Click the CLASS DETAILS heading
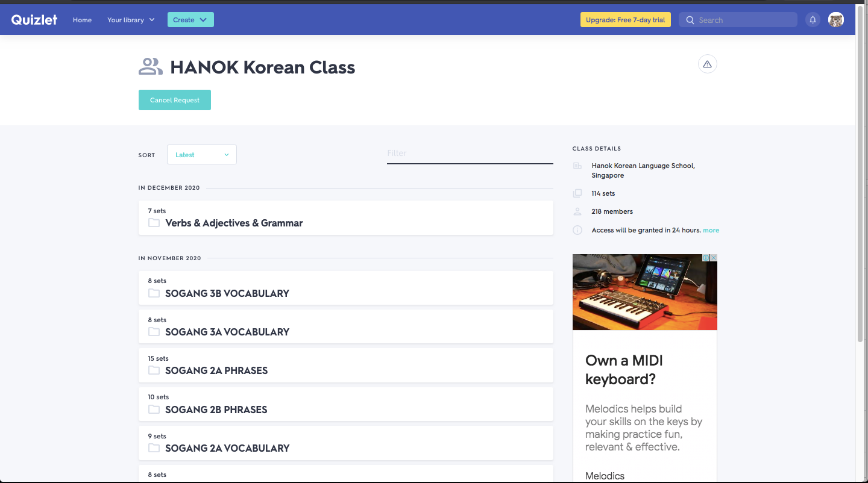 coord(597,149)
